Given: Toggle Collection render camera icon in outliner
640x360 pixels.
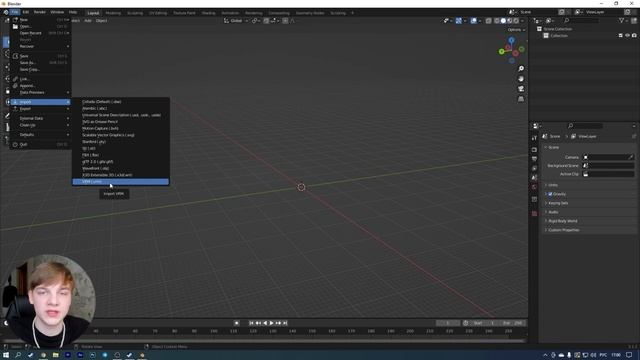Looking at the screenshot, I should [x=634, y=36].
